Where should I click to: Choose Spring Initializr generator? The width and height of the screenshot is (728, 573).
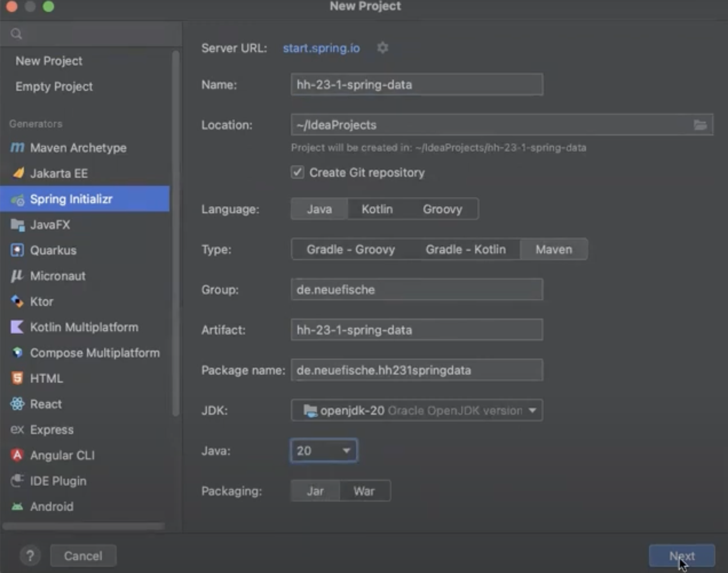pyautogui.click(x=85, y=199)
